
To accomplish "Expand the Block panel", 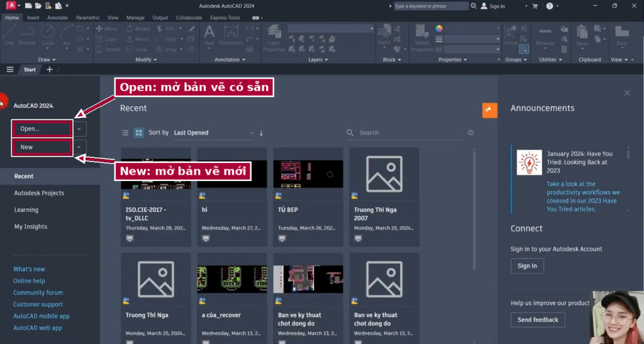I will 392,60.
